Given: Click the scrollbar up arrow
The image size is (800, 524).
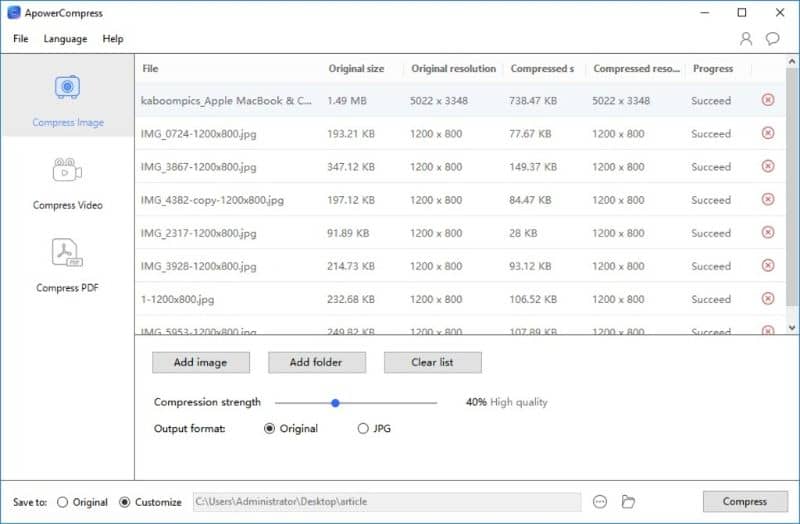Looking at the screenshot, I should click(x=792, y=61).
